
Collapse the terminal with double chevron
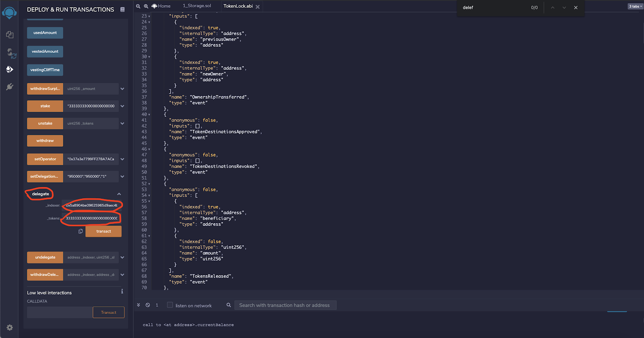pyautogui.click(x=138, y=305)
